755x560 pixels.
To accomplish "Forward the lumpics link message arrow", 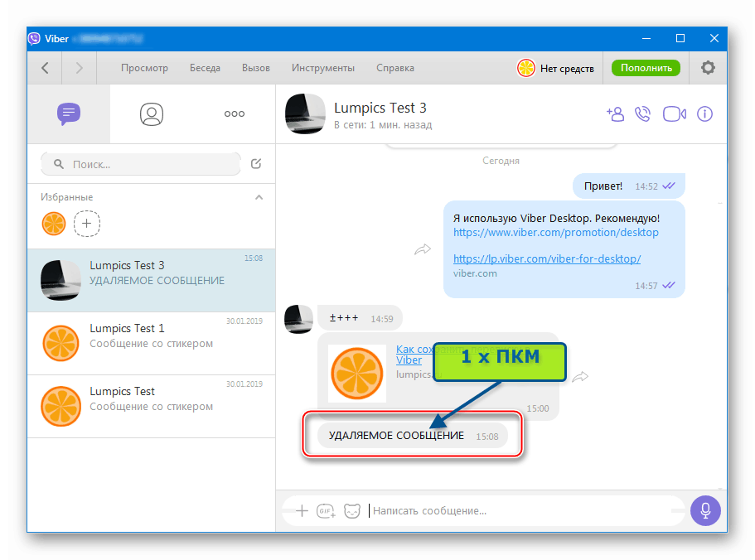I will pyautogui.click(x=580, y=377).
